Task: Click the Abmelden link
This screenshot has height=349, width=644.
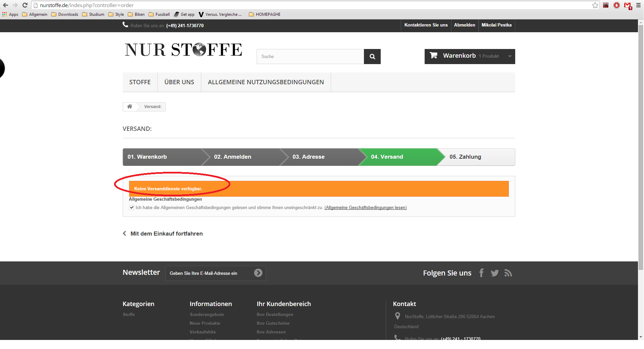Action: coord(465,25)
